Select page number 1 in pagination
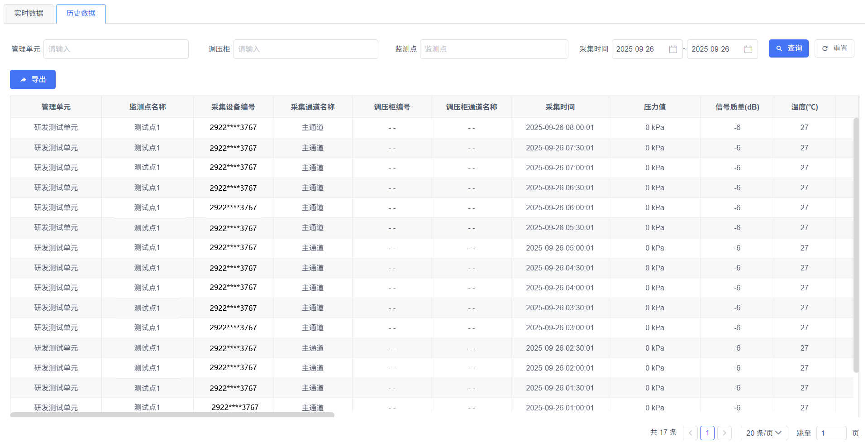The height and width of the screenshot is (443, 868). (707, 433)
